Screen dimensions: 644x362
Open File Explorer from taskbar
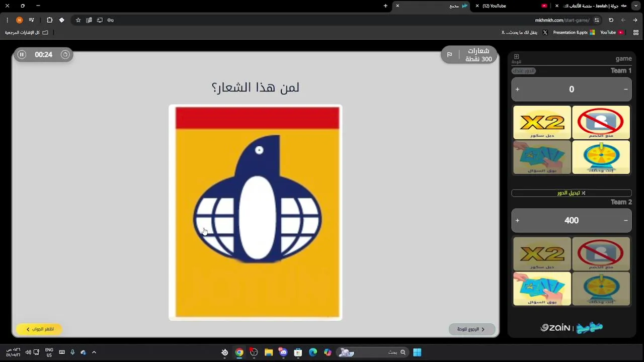tap(269, 352)
